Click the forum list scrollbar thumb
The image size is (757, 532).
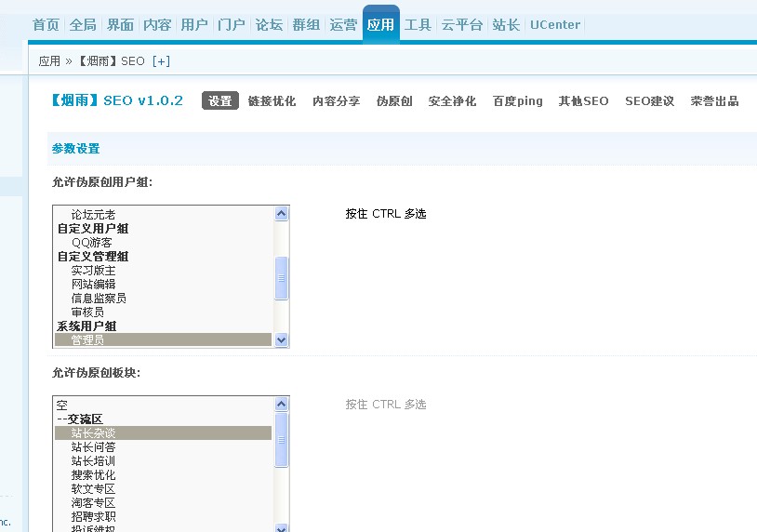coord(283,438)
